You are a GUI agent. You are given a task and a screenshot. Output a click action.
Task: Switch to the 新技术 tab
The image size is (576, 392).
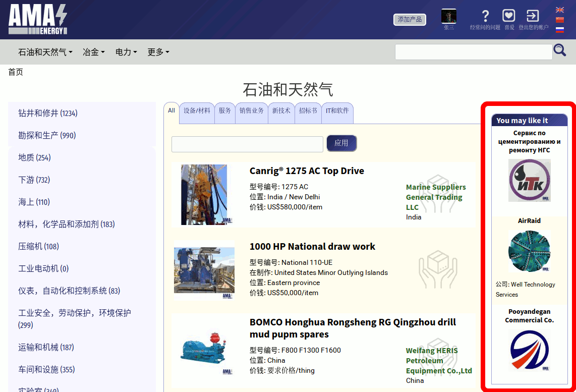(x=281, y=111)
